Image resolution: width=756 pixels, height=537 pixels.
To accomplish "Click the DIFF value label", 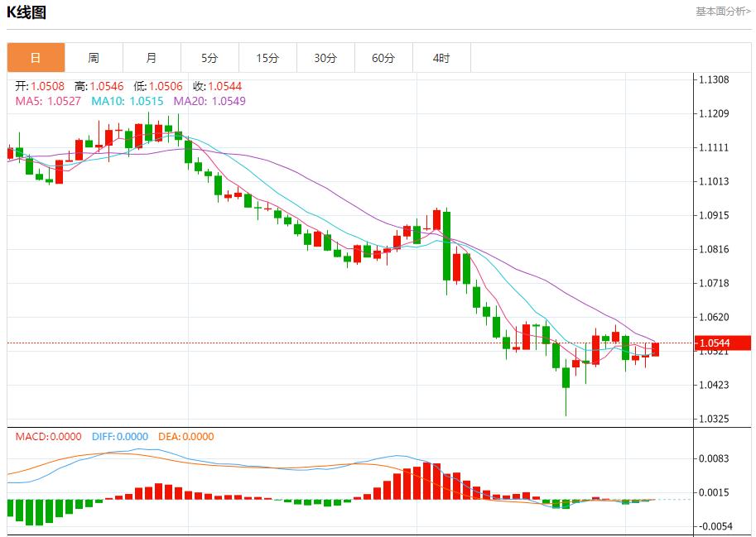I will (x=120, y=437).
